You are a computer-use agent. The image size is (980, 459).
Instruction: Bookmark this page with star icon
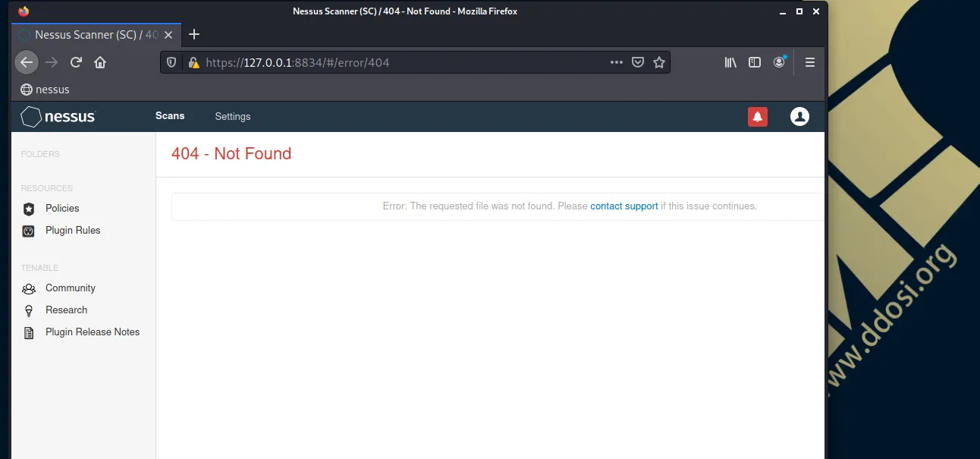tap(659, 62)
